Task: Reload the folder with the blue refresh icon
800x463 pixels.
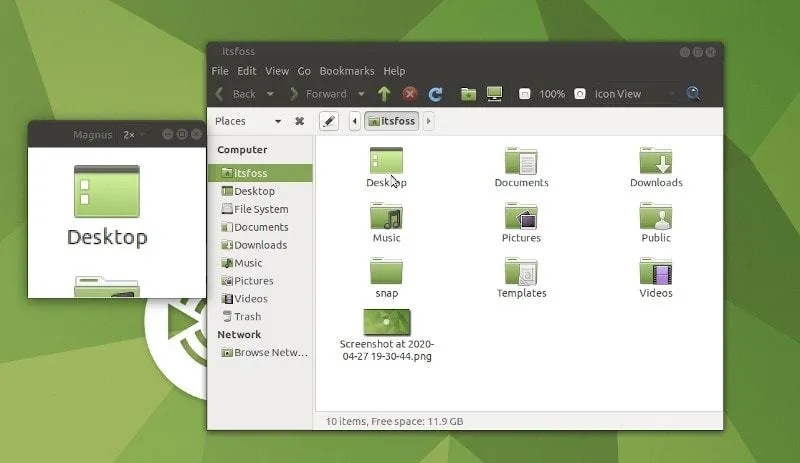Action: (435, 94)
